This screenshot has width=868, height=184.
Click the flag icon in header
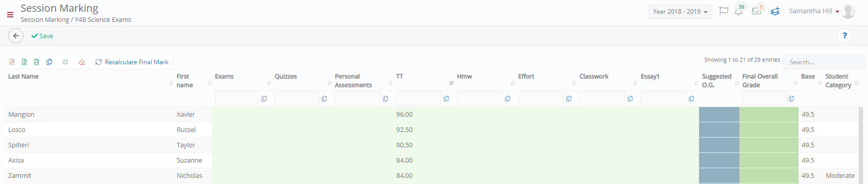(x=724, y=11)
